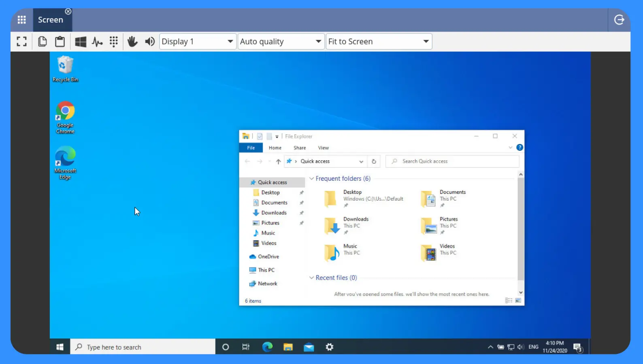Open the Display 1 dropdown
Screen dimensions: 643x364
coord(198,41)
